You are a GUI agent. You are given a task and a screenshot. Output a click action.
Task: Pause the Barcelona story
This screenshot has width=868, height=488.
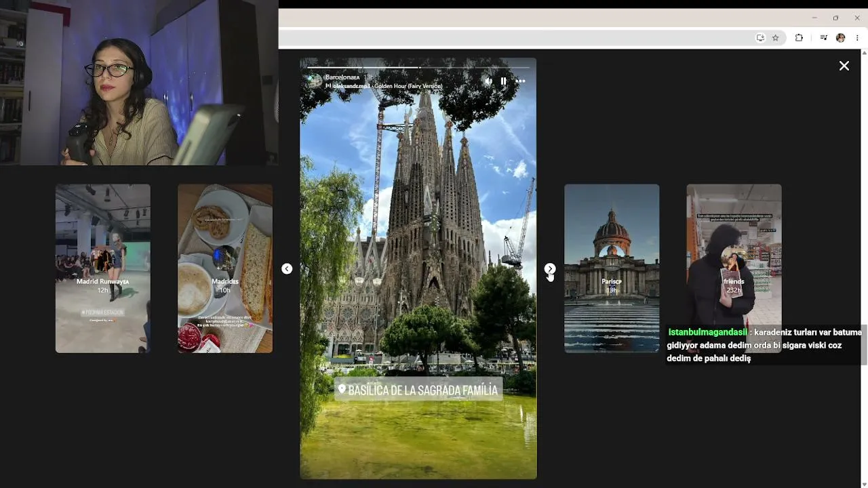coord(503,81)
